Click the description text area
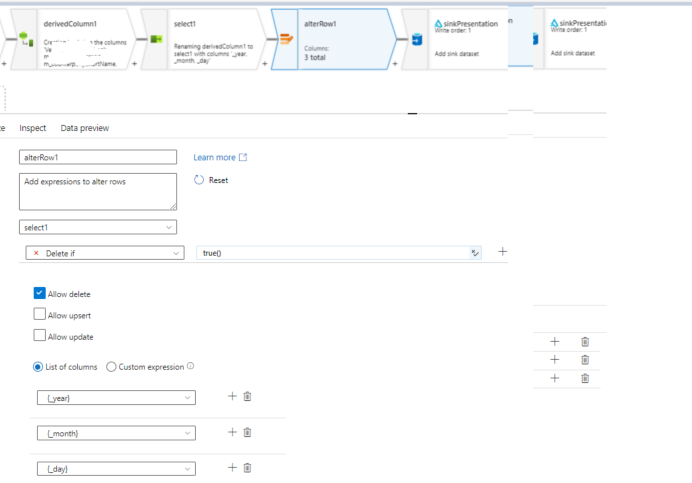Viewport: 692px width, 483px height. pyautogui.click(x=98, y=192)
